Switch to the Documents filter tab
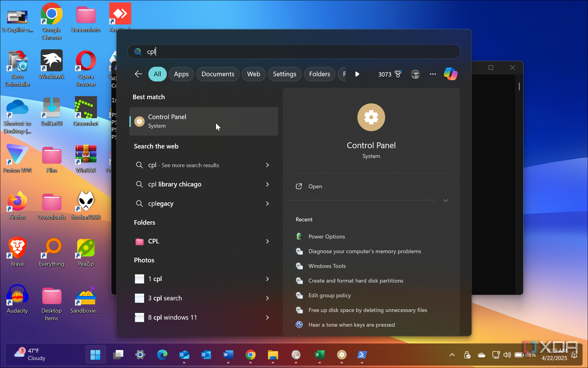 click(x=218, y=74)
